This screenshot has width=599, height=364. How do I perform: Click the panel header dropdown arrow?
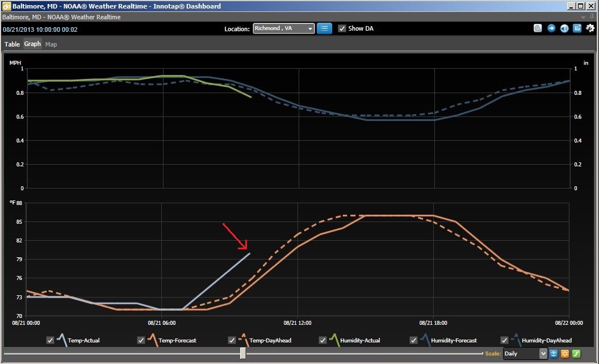tap(583, 18)
